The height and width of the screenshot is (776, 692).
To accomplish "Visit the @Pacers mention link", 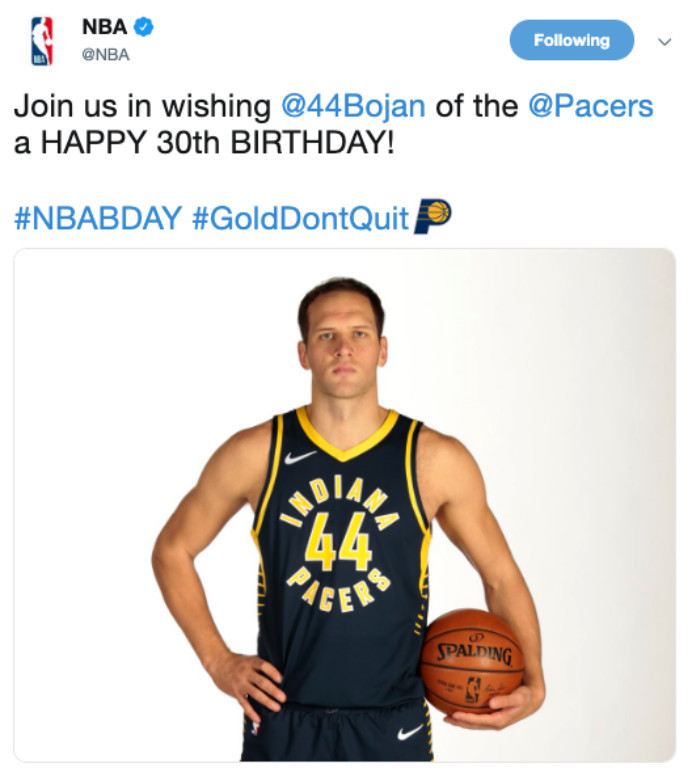I will point(590,107).
